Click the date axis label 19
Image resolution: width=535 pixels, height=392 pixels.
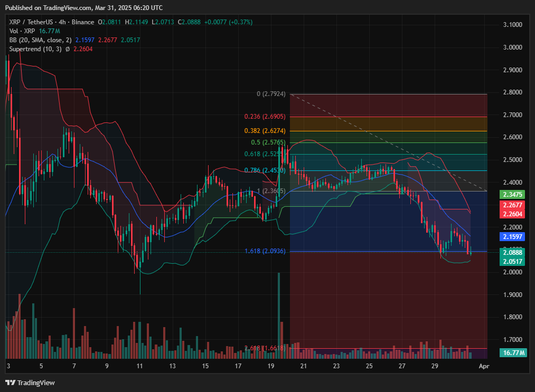(270, 366)
